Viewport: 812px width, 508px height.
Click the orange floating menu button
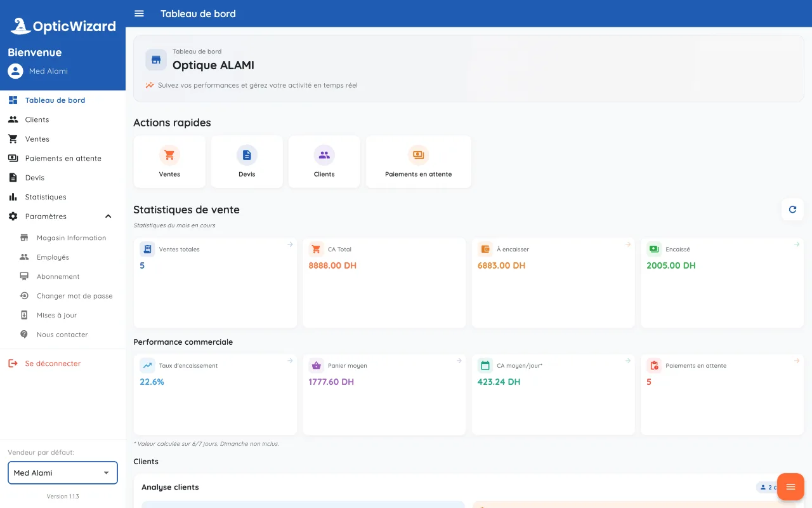pyautogui.click(x=790, y=487)
